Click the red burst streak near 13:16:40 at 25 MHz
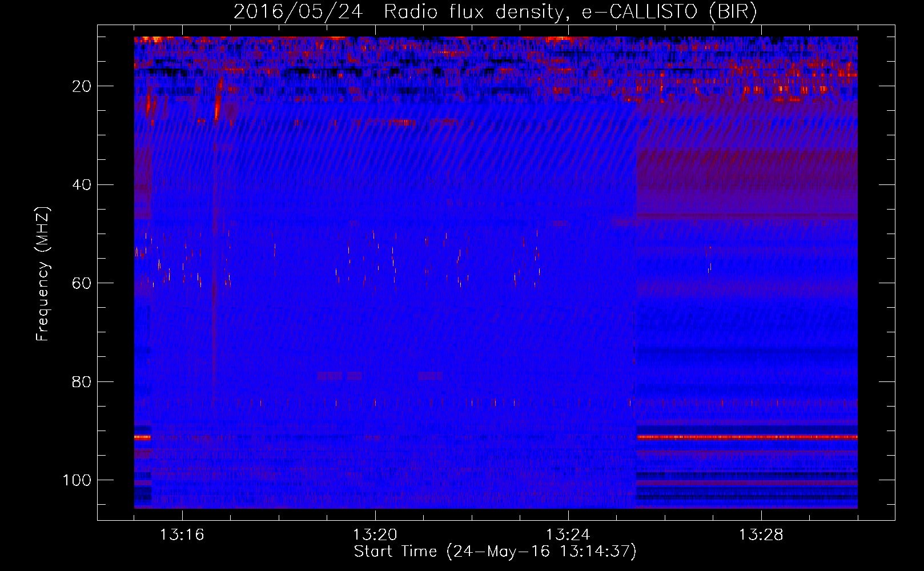The image size is (924, 571). pyautogui.click(x=218, y=100)
